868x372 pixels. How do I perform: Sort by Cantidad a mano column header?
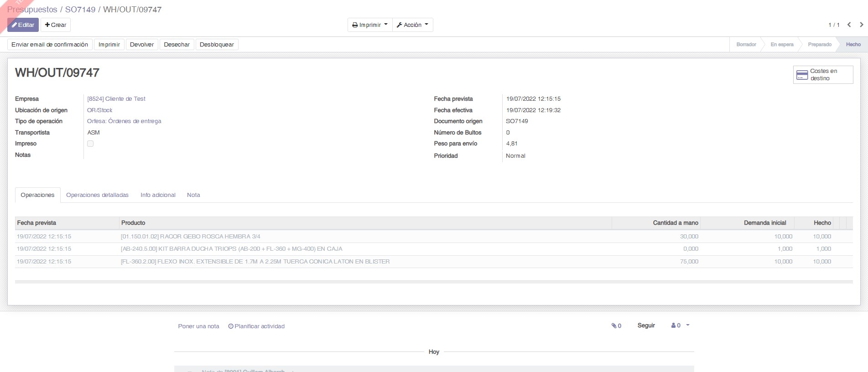tap(675, 223)
